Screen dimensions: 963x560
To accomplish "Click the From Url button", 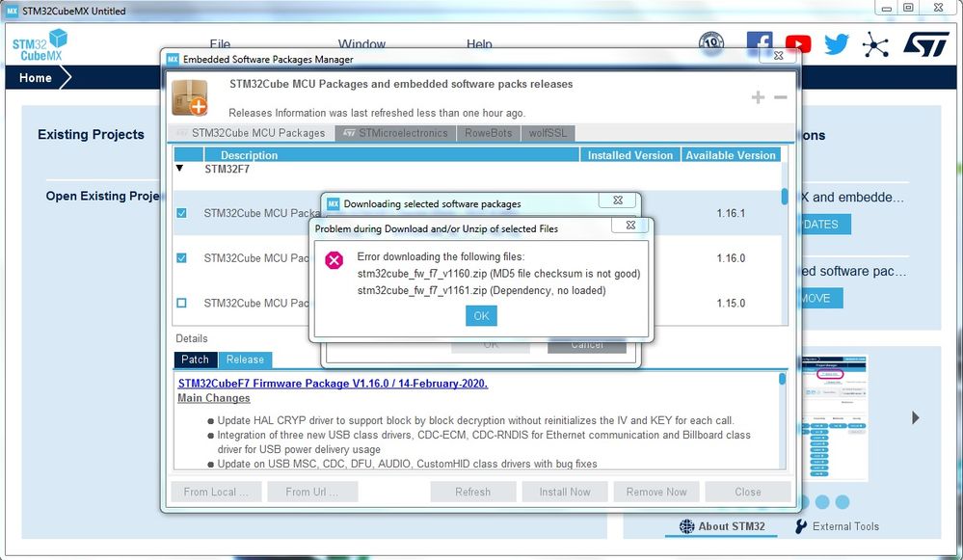I will [312, 492].
